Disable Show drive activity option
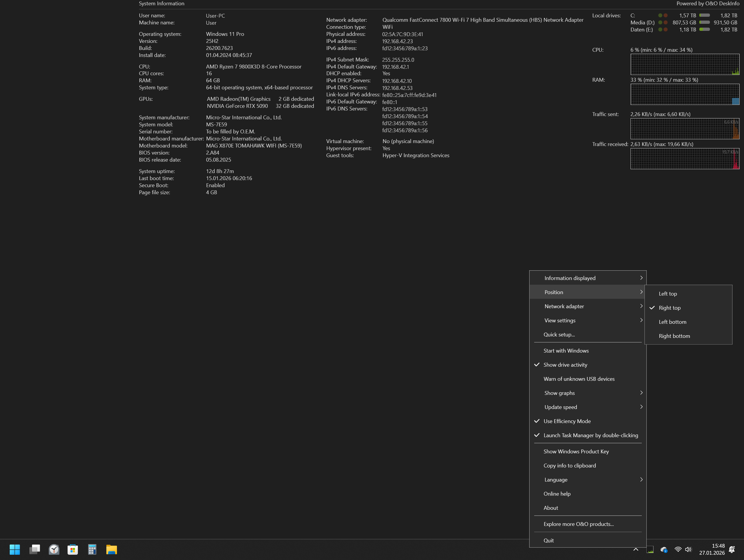Image resolution: width=744 pixels, height=560 pixels. point(565,365)
